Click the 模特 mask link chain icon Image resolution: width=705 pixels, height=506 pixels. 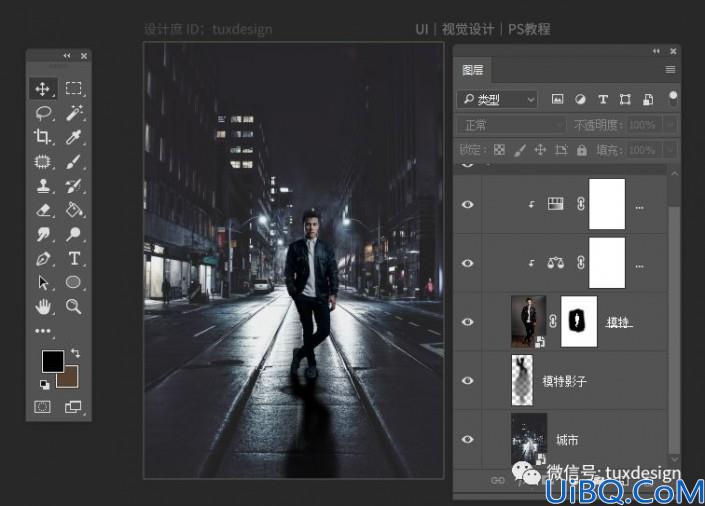point(553,321)
